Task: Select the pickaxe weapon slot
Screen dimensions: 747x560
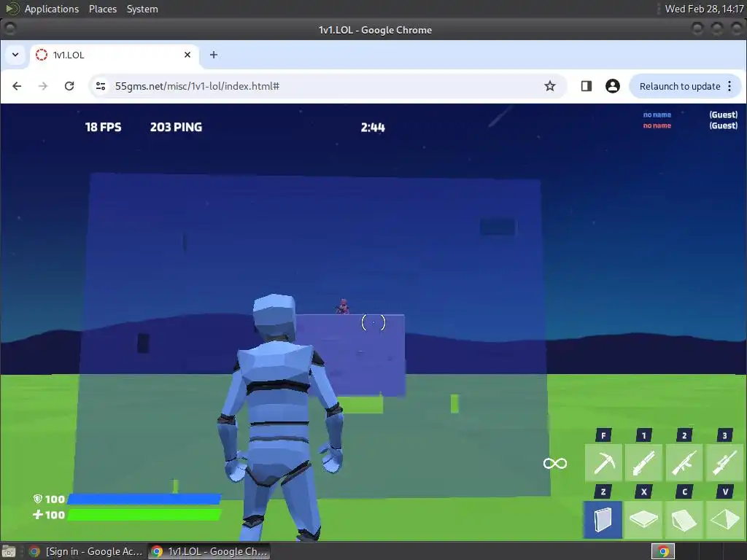Action: coord(603,462)
